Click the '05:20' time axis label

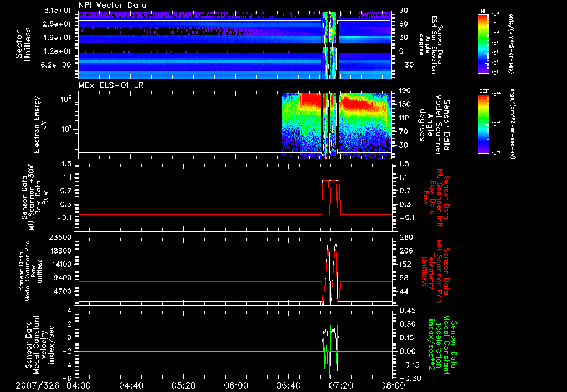tap(183, 385)
